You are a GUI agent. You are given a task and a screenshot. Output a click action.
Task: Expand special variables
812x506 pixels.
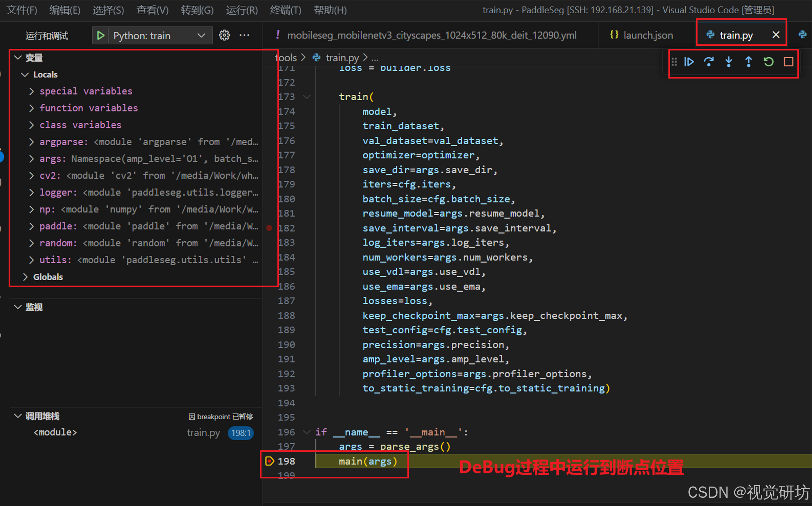click(31, 91)
